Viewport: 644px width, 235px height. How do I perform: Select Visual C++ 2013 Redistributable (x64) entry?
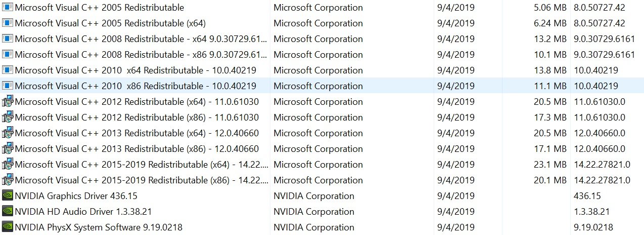click(x=136, y=133)
